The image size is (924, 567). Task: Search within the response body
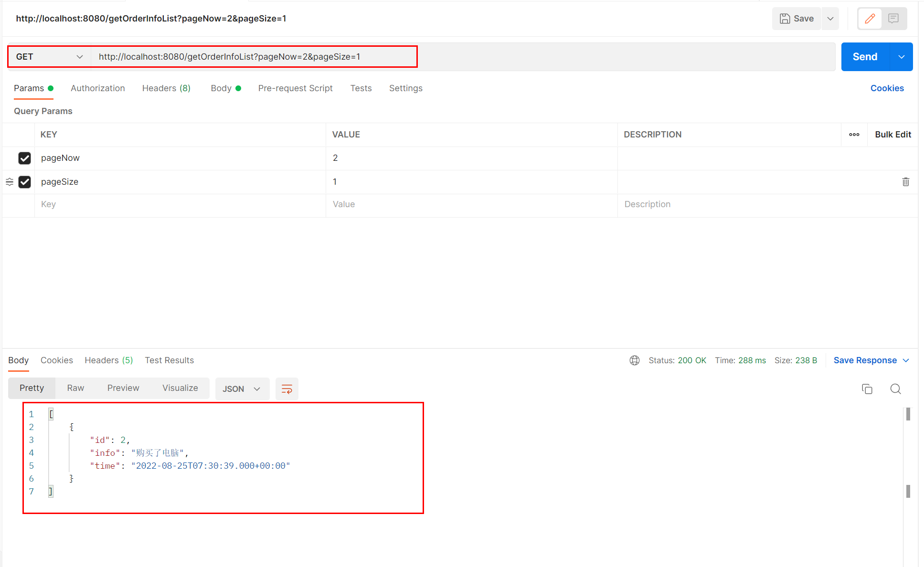pos(895,389)
